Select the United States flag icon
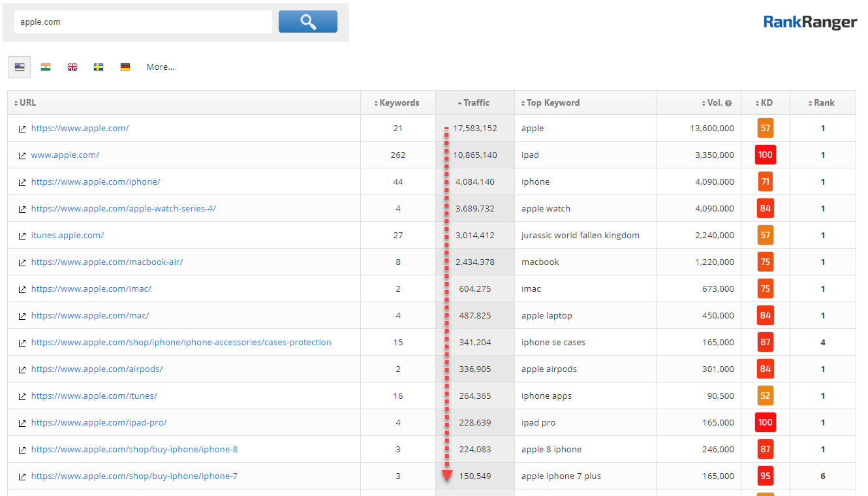This screenshot has width=868, height=496. coord(20,67)
